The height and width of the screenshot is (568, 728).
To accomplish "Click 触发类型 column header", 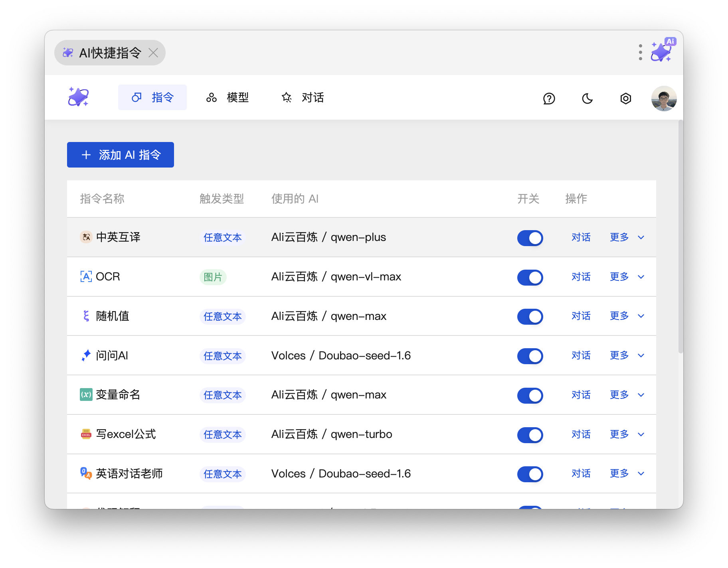I will pyautogui.click(x=222, y=199).
